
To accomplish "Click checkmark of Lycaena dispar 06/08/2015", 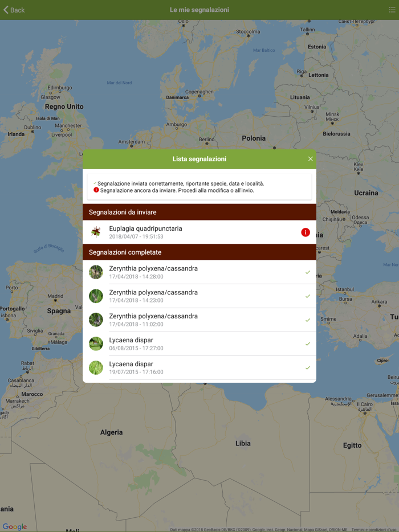I will coord(308,343).
